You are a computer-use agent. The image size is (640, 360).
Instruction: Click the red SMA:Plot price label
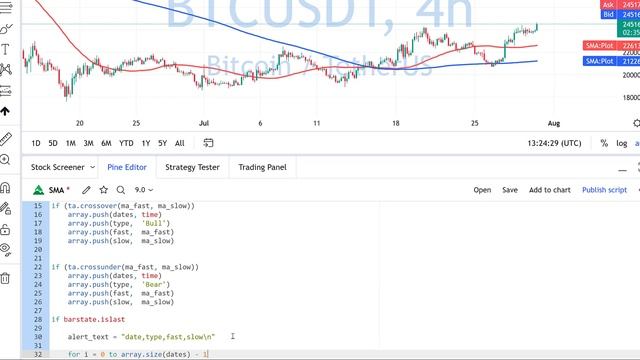coord(611,46)
